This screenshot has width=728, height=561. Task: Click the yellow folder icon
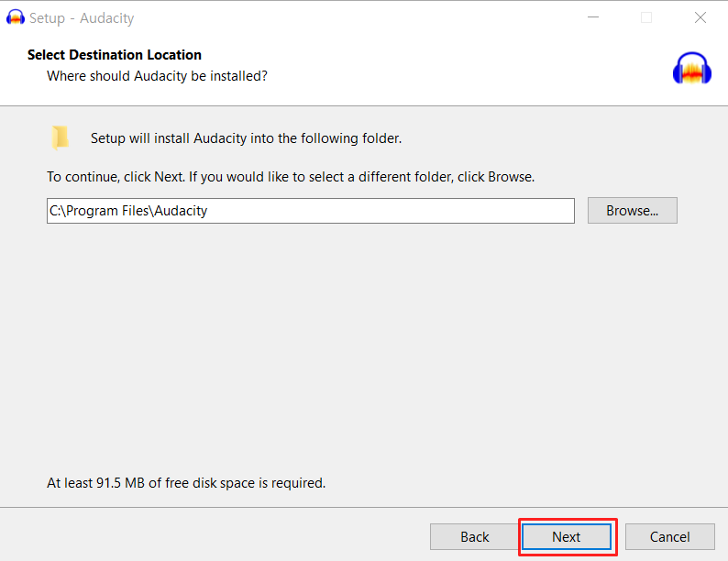point(60,137)
